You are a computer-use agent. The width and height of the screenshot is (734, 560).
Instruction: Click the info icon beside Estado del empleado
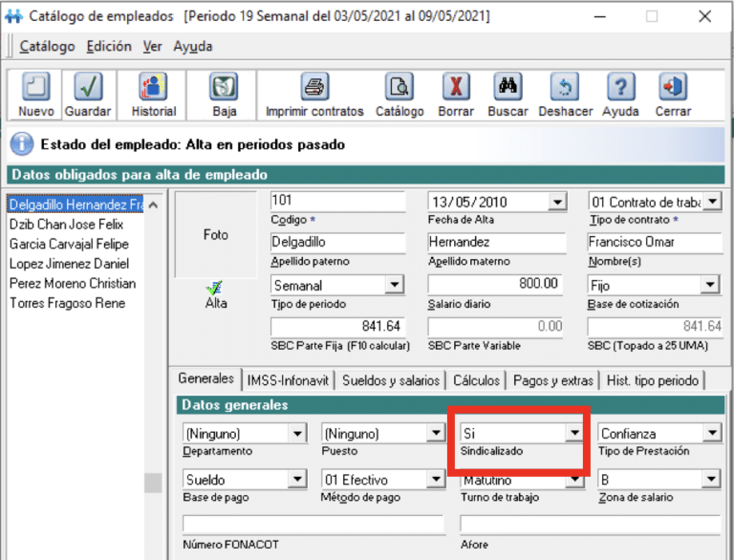point(22,144)
